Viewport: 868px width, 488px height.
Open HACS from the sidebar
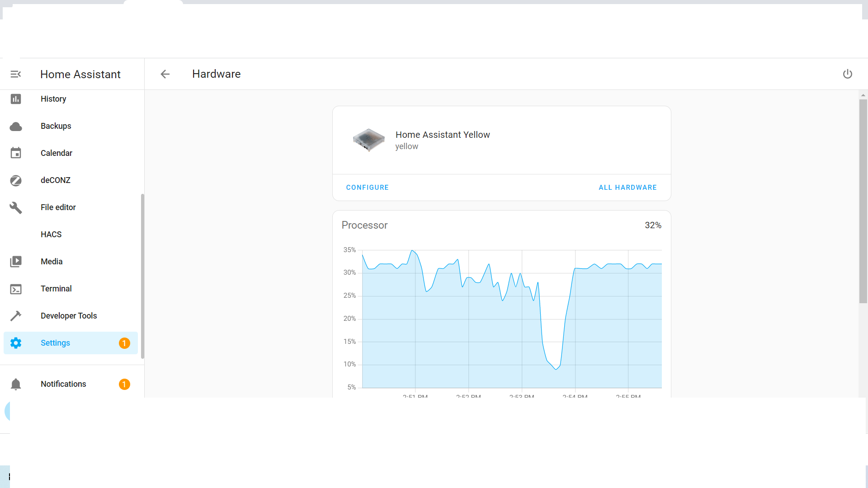(51, 234)
